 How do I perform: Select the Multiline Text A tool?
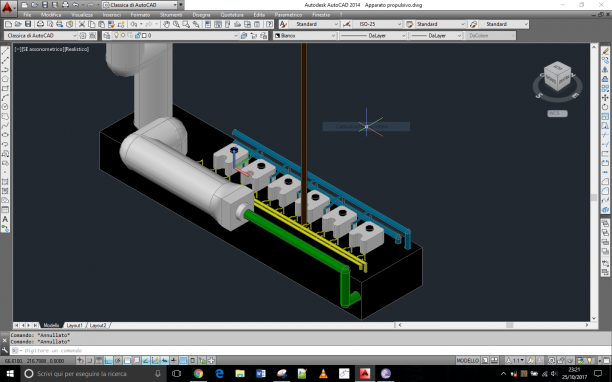[5, 219]
